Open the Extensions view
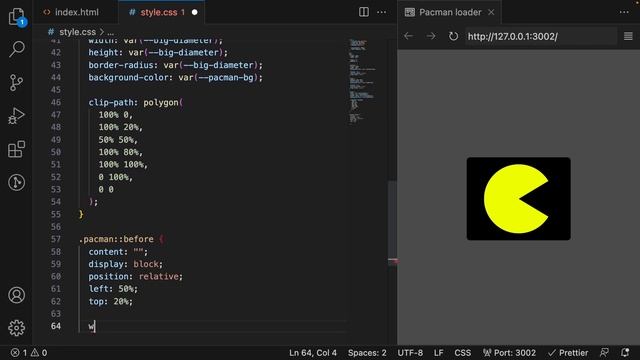Image resolution: width=640 pixels, height=360 pixels. point(16,149)
